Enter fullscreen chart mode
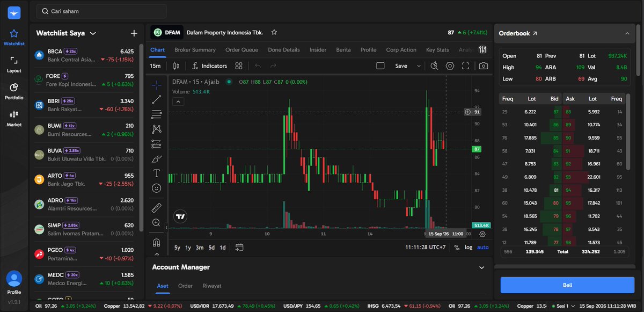The width and height of the screenshot is (644, 312). click(465, 66)
